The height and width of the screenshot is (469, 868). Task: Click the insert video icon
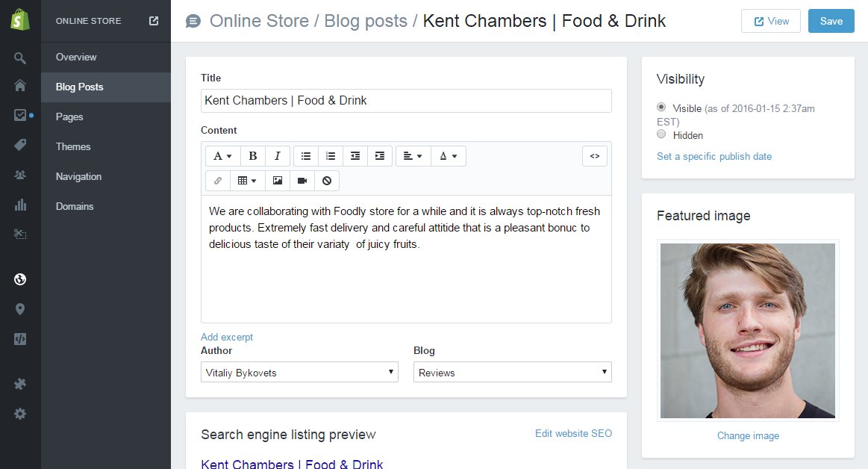point(302,181)
